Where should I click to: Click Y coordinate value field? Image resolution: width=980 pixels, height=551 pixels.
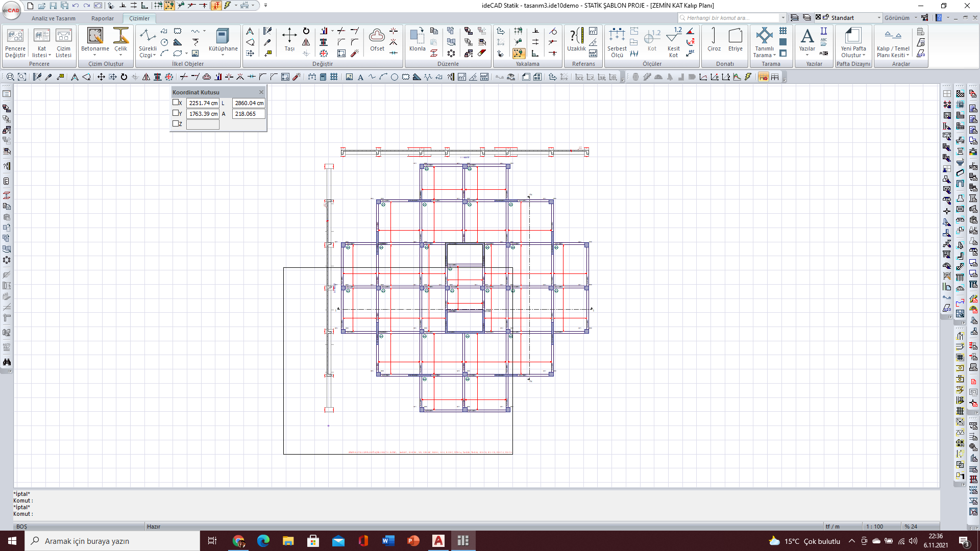tap(203, 114)
